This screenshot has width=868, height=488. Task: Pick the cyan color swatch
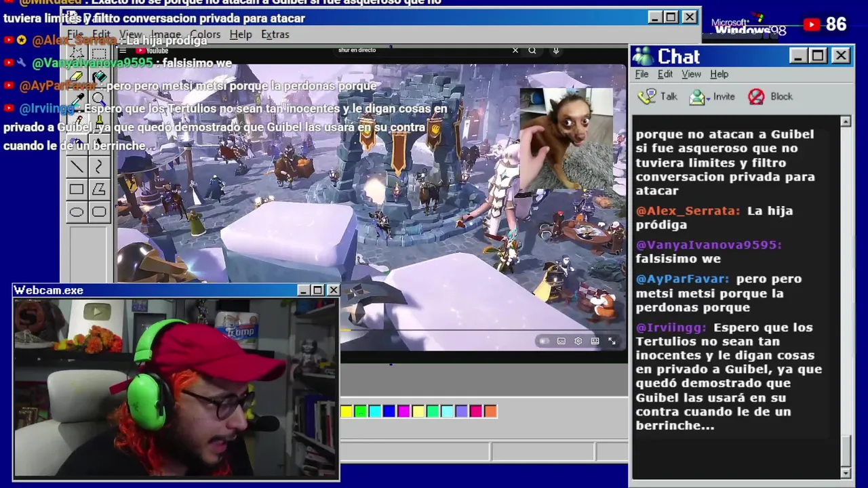[375, 411]
